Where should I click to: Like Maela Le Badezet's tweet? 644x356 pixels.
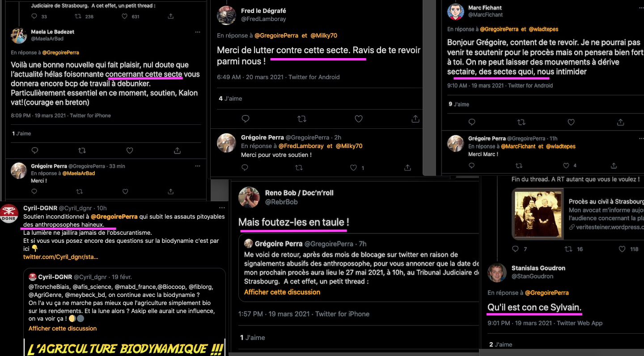(130, 150)
